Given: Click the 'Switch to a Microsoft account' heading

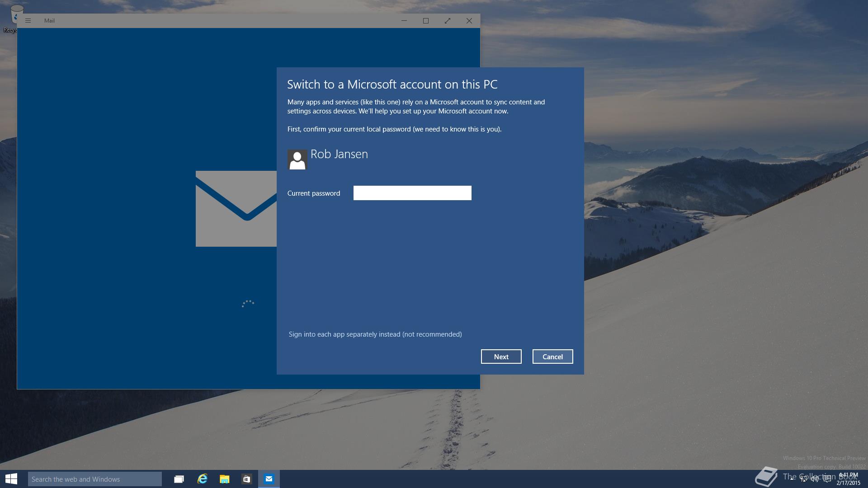Looking at the screenshot, I should tap(392, 84).
